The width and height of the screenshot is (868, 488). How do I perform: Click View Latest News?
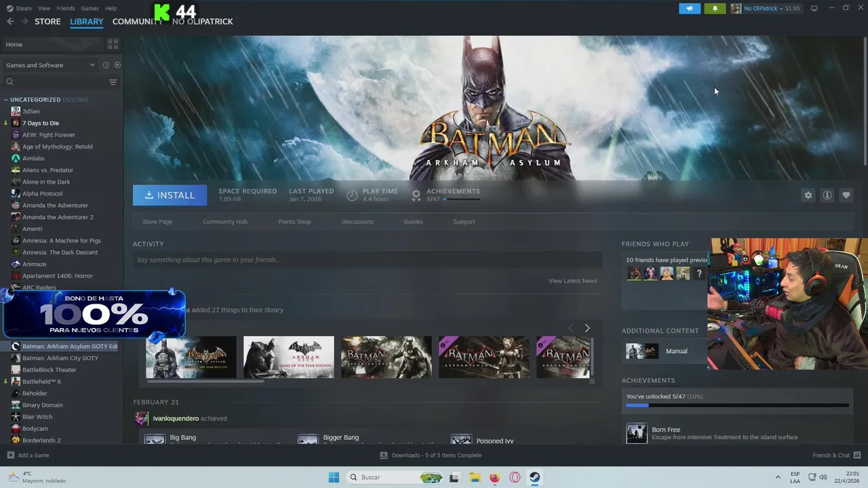click(573, 281)
